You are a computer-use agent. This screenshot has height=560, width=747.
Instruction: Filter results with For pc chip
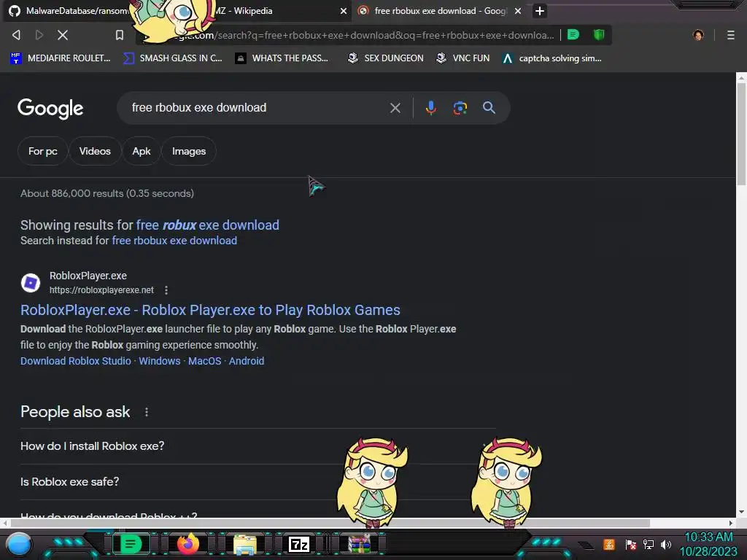click(x=42, y=152)
